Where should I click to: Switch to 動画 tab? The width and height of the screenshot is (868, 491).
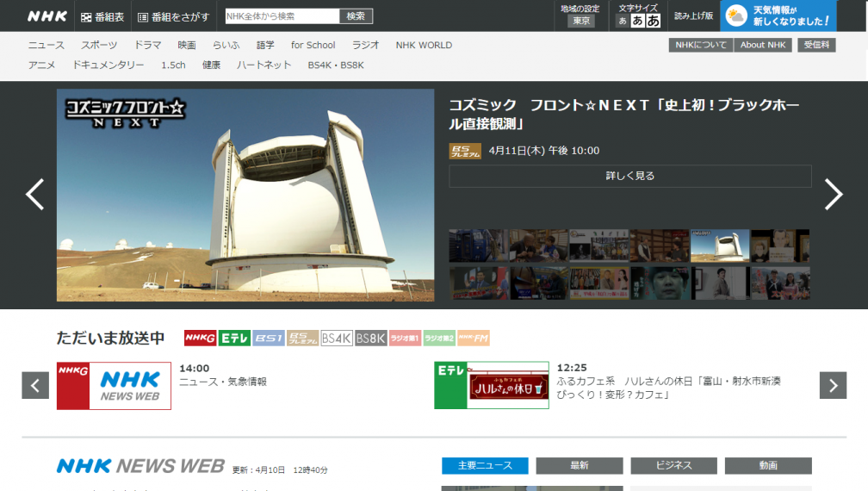coord(768,465)
